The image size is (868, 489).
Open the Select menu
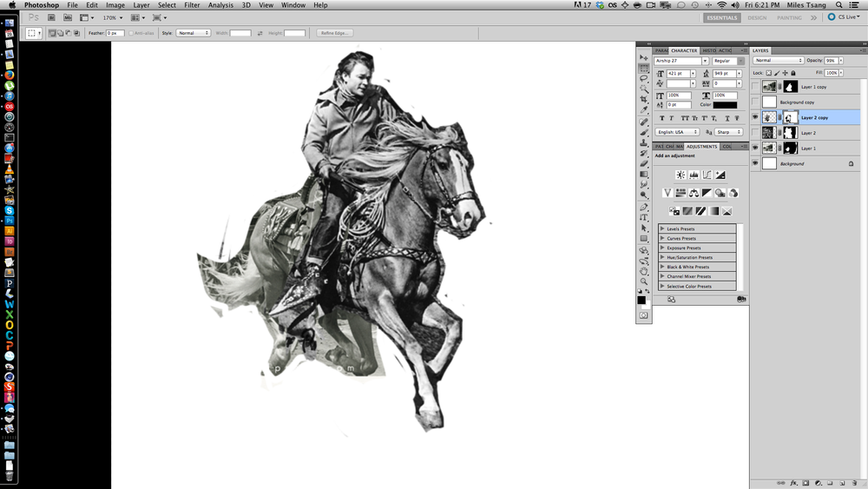[167, 5]
